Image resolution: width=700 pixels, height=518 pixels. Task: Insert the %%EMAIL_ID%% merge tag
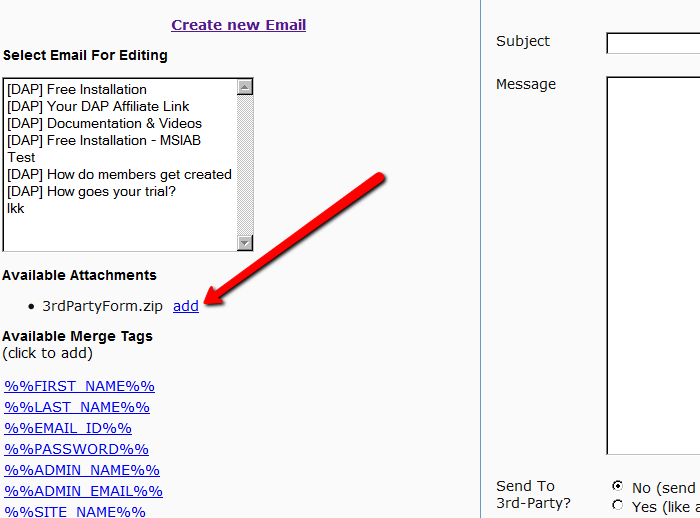click(x=68, y=428)
